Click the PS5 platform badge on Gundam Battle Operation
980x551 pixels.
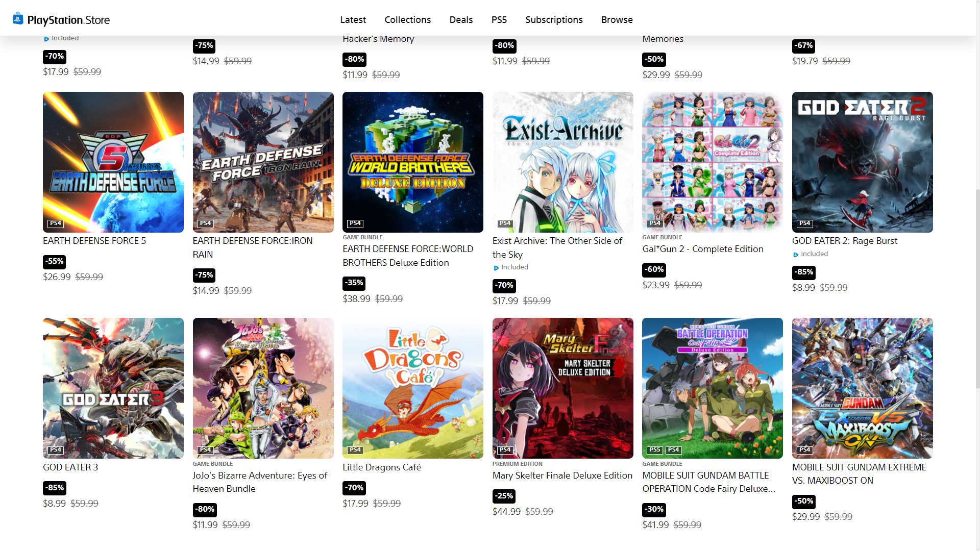pos(655,449)
